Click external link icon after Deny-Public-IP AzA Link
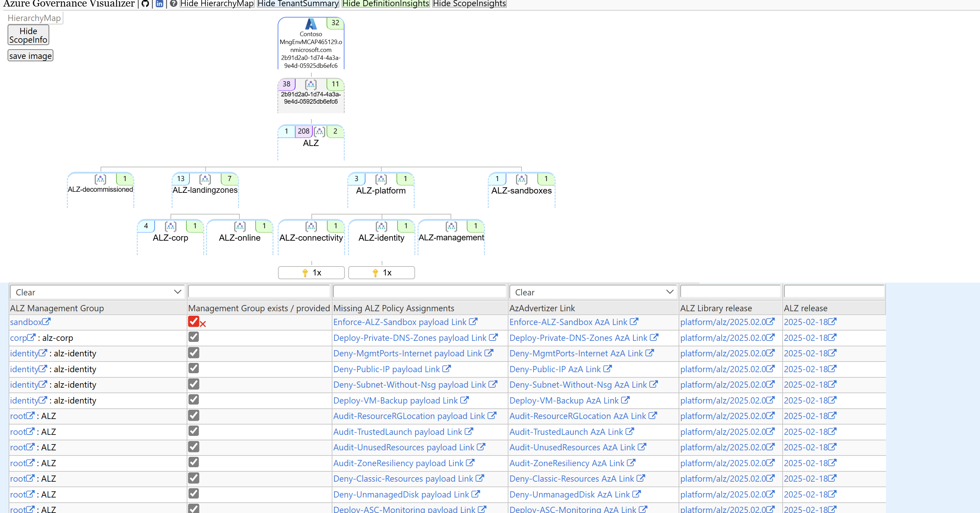 coord(608,369)
